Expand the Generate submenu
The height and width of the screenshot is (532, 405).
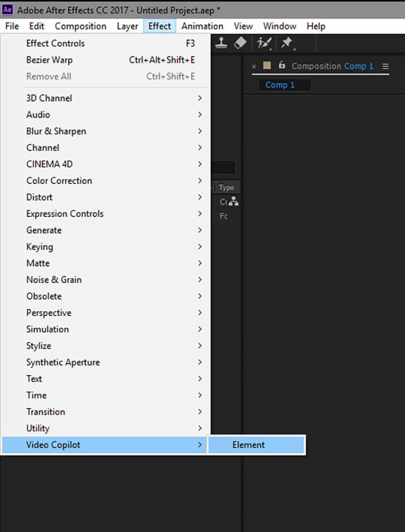click(x=106, y=230)
